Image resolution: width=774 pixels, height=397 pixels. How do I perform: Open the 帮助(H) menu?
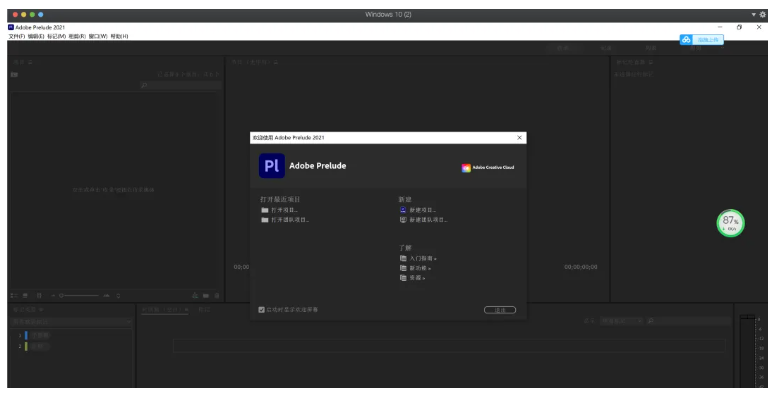point(119,37)
